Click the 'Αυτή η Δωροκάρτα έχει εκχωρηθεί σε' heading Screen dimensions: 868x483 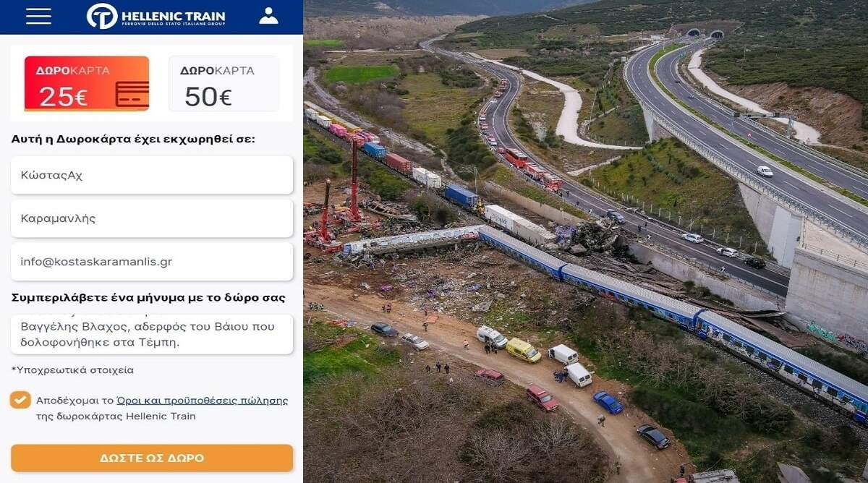tap(133, 139)
